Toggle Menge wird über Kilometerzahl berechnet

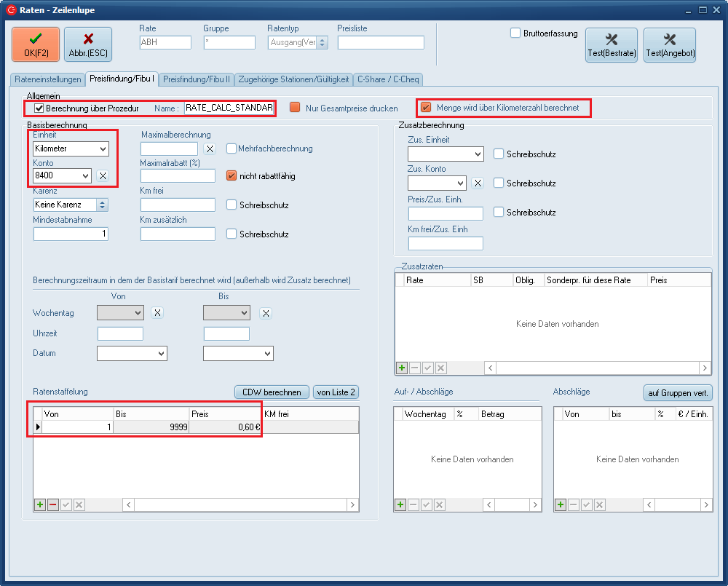click(426, 108)
